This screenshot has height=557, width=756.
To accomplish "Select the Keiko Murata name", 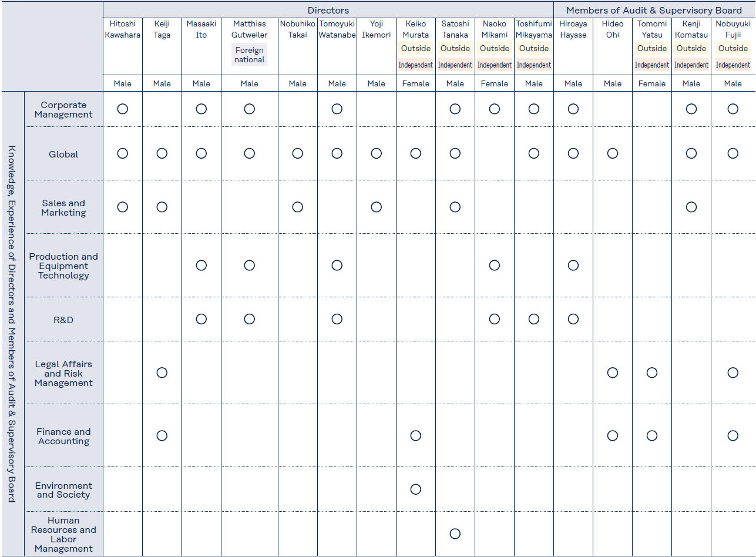I will tap(416, 29).
